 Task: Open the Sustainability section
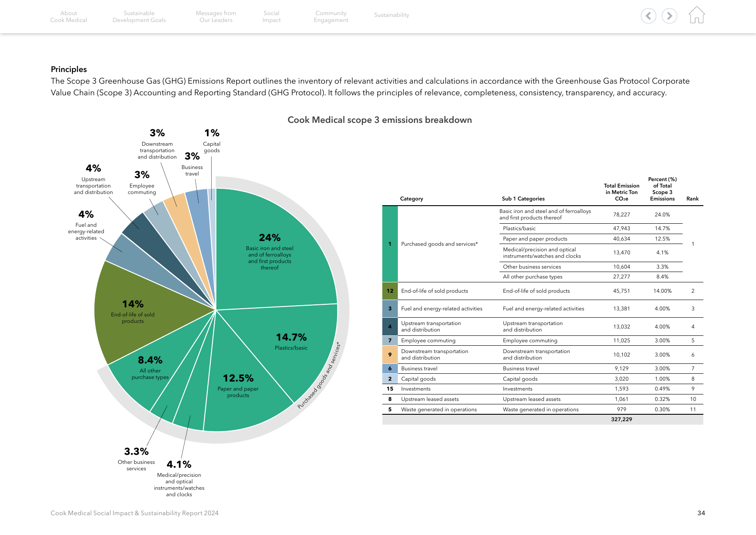click(391, 15)
